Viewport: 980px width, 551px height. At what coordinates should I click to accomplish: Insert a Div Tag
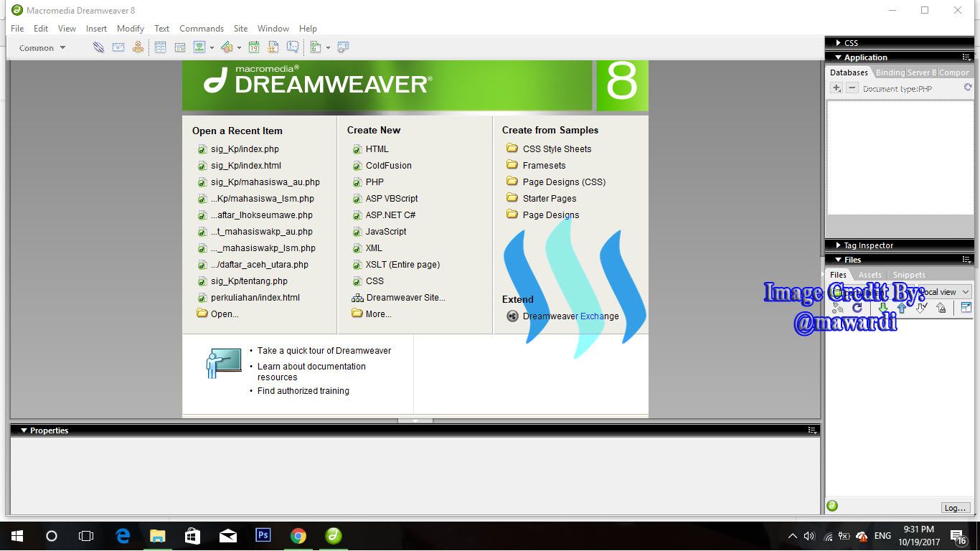pos(180,47)
